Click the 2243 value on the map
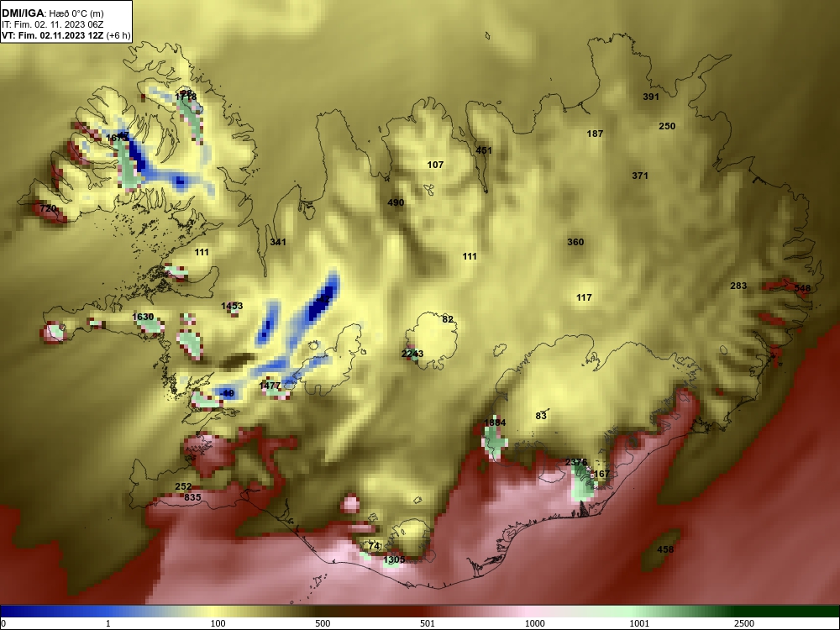This screenshot has width=840, height=630. [412, 354]
